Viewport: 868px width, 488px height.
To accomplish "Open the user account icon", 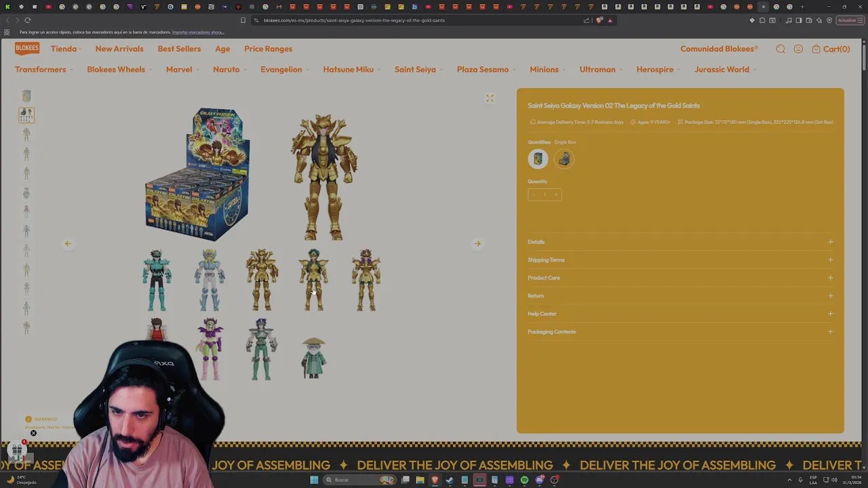I will pyautogui.click(x=798, y=49).
